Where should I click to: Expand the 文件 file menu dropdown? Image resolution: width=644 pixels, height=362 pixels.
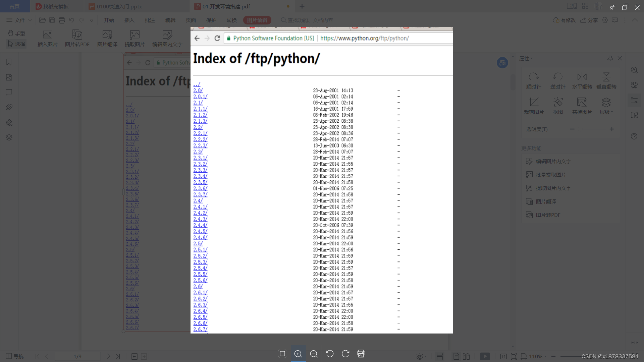pos(19,20)
